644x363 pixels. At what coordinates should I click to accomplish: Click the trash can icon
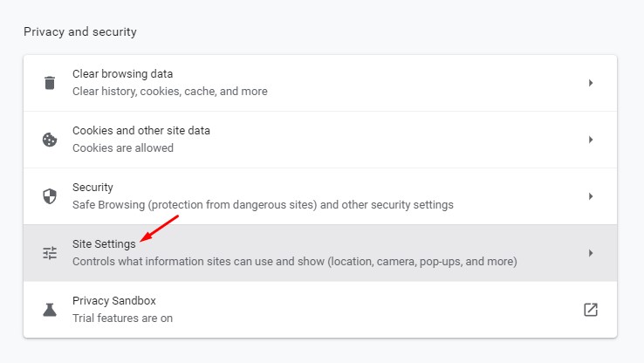click(x=50, y=83)
